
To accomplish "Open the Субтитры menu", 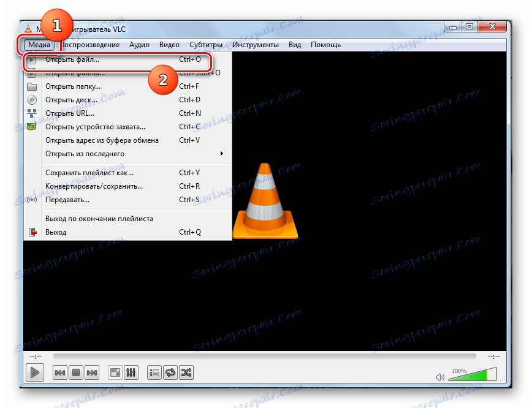I will pyautogui.click(x=205, y=45).
